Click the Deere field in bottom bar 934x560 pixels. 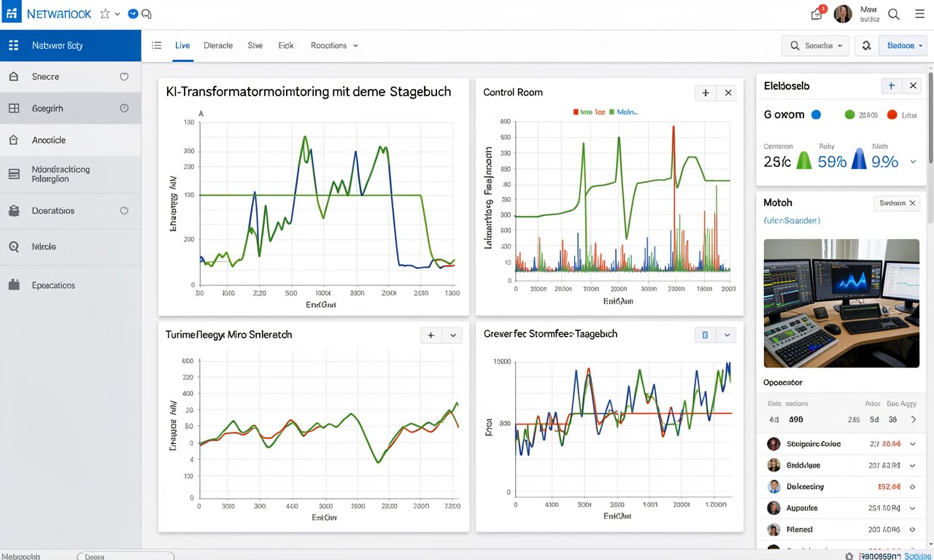tap(126, 556)
